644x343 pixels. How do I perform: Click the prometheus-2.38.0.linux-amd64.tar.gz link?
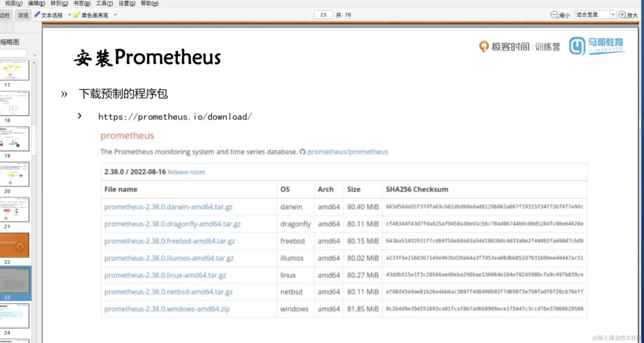[x=165, y=275]
